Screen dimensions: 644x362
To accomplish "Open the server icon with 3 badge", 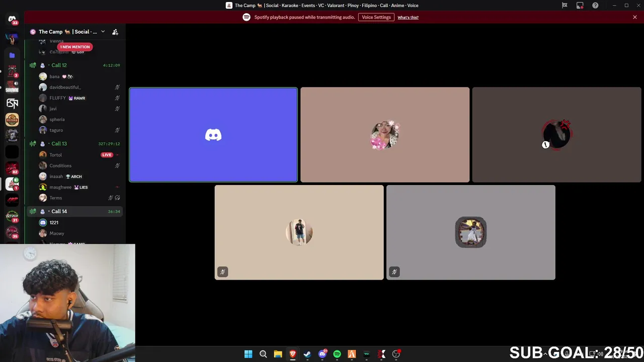I will pyautogui.click(x=12, y=71).
